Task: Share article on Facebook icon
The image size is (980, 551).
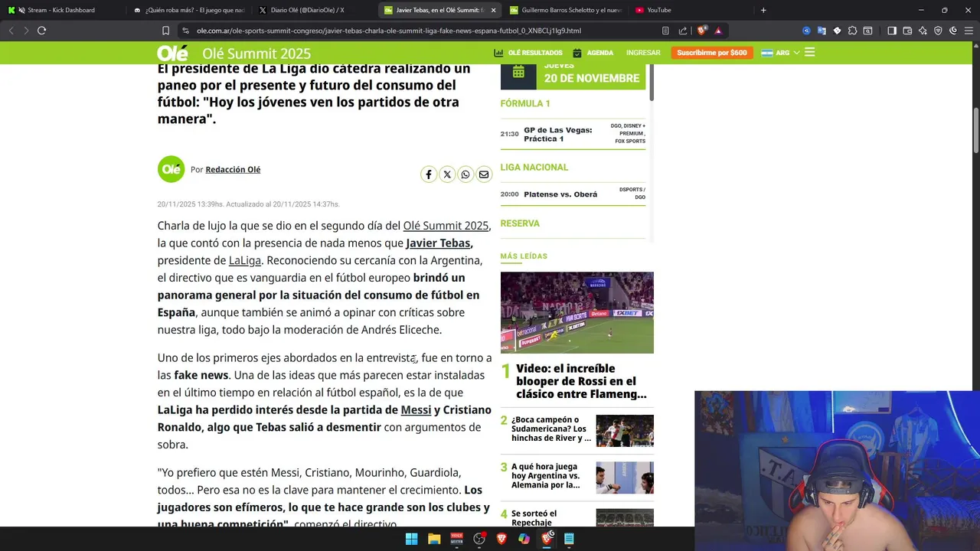Action: tap(429, 174)
